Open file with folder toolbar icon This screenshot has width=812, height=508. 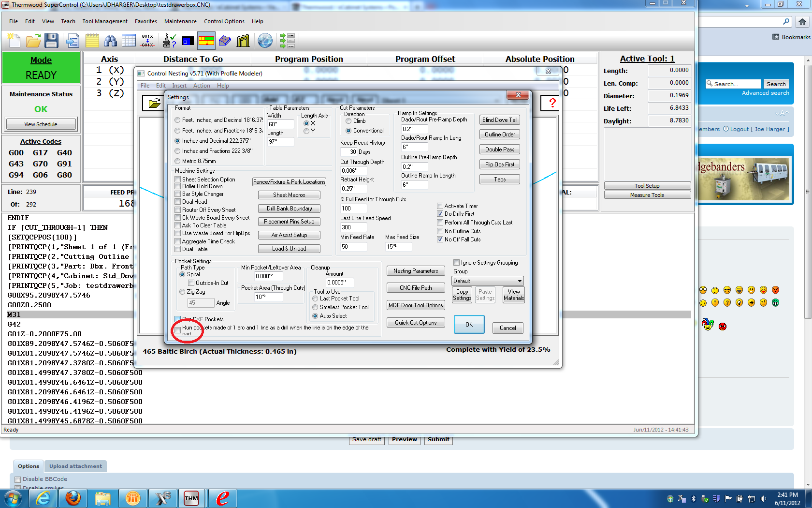point(33,41)
